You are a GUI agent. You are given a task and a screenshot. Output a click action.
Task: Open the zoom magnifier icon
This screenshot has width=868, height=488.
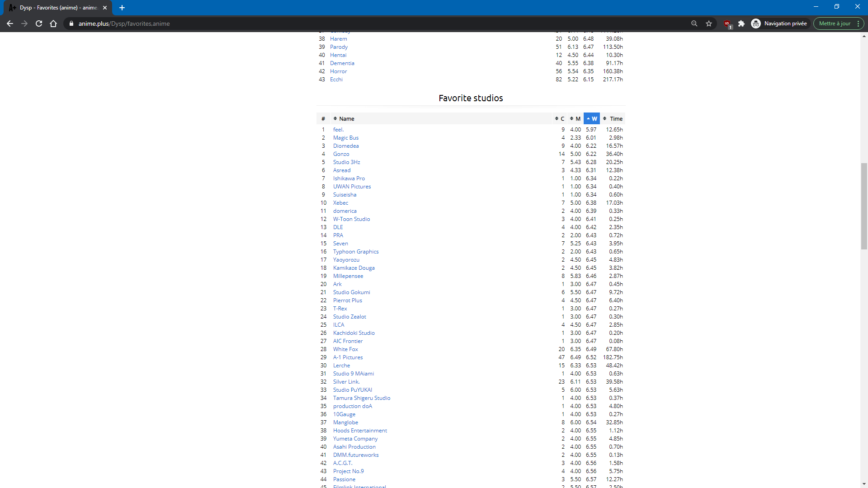coord(694,23)
